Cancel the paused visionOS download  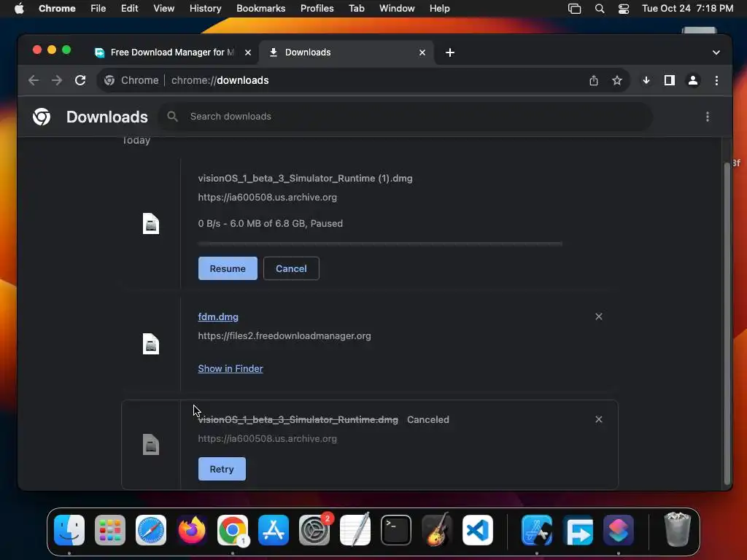click(x=291, y=268)
